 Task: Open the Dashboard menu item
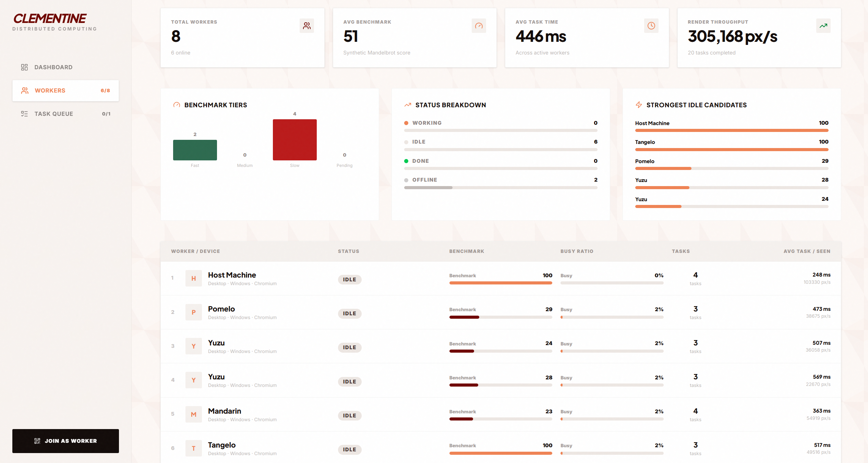tap(53, 67)
